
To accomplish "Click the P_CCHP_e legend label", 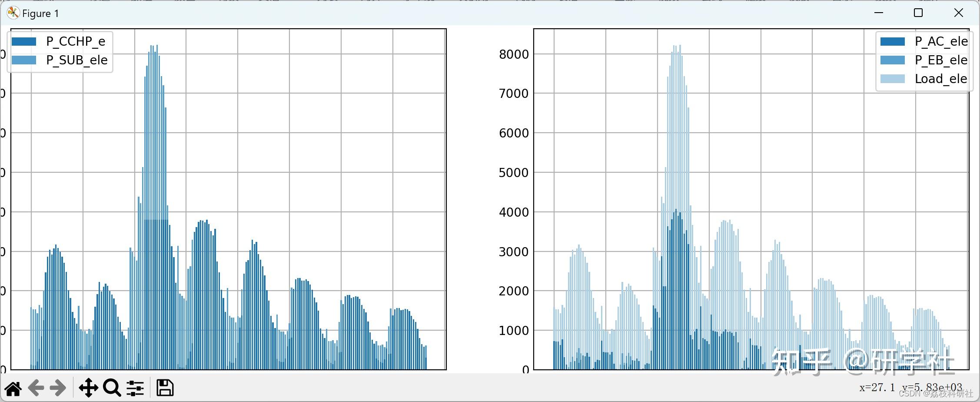I will point(76,42).
